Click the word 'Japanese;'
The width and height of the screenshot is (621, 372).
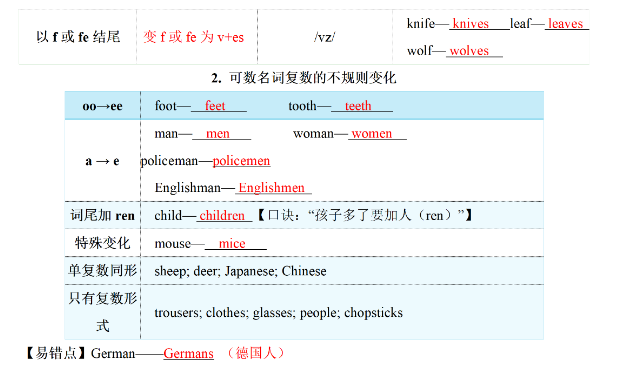click(251, 271)
